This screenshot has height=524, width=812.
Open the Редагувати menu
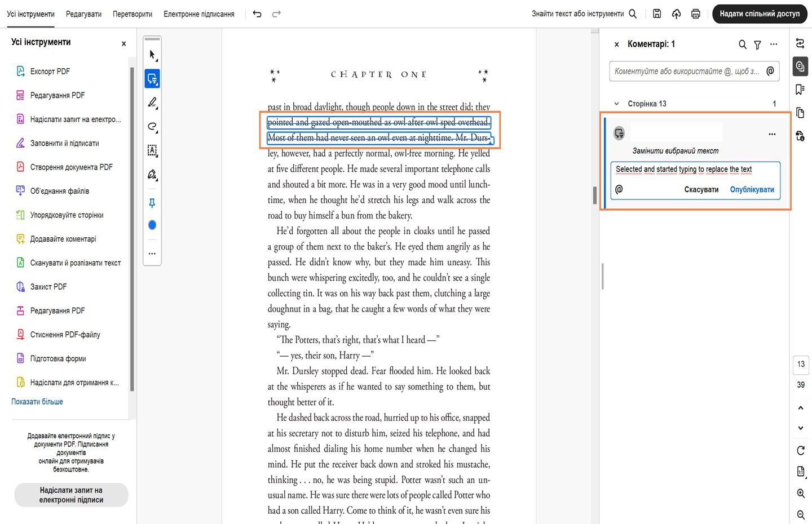tap(83, 14)
